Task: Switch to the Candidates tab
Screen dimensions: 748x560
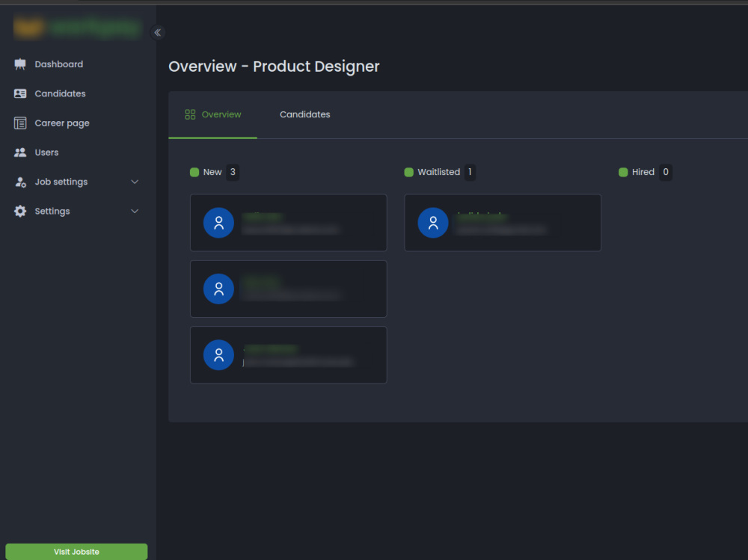Action: 305,114
